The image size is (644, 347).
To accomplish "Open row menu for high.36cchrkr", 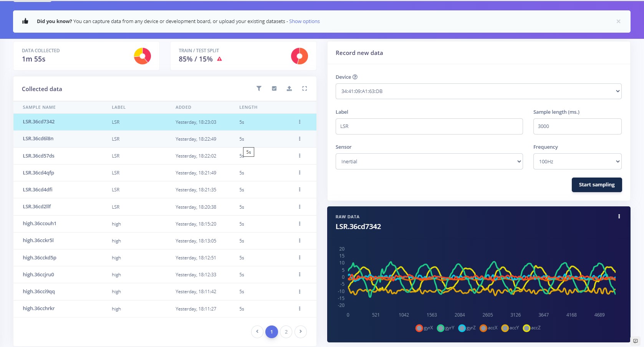I will [300, 309].
